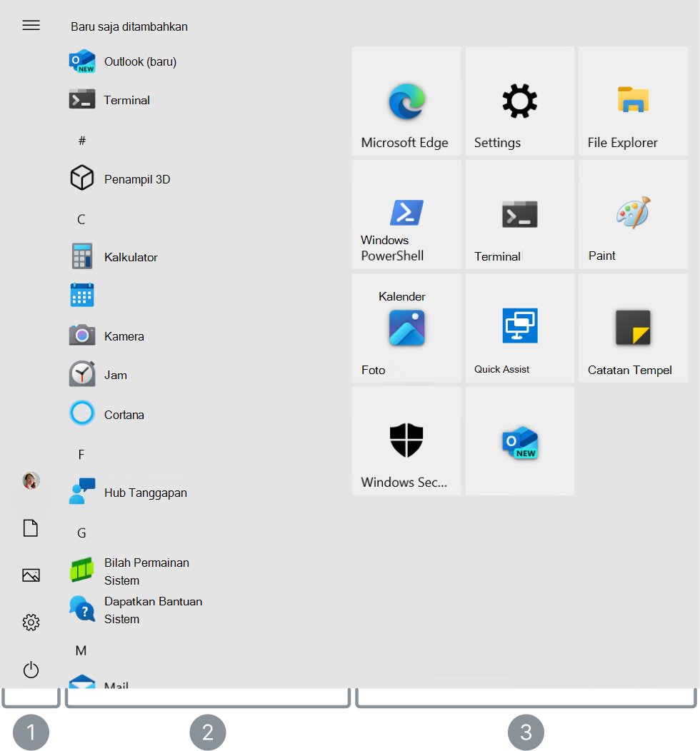Open the Terminal tile
The image size is (700, 751).
coord(520,215)
